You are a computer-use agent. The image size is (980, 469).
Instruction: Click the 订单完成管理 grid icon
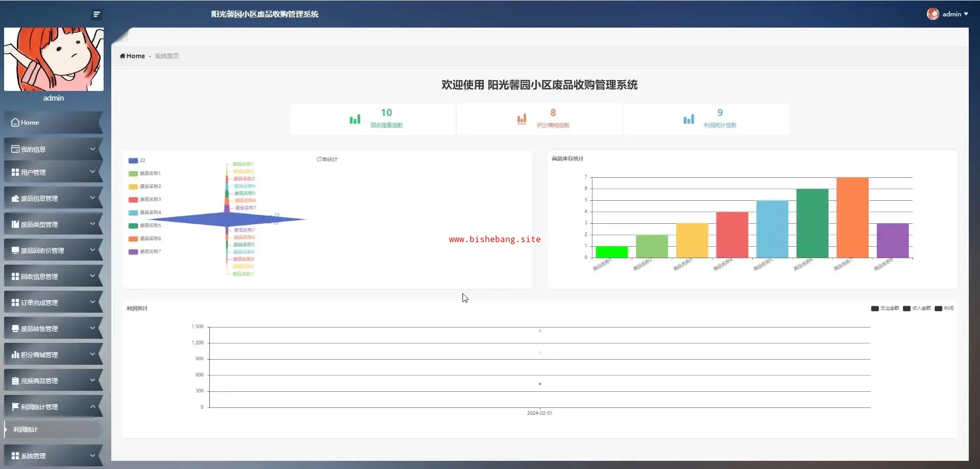(15, 303)
